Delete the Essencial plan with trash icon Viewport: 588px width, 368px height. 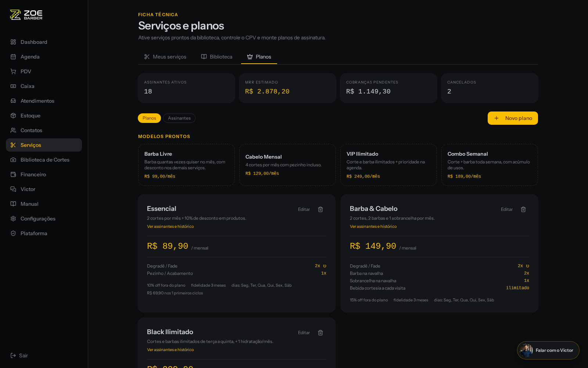point(320,209)
